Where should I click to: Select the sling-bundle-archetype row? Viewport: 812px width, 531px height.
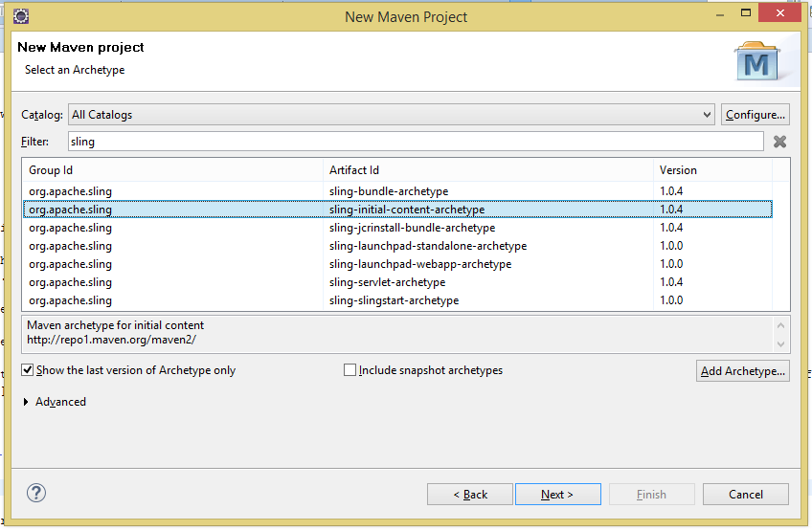click(397, 191)
